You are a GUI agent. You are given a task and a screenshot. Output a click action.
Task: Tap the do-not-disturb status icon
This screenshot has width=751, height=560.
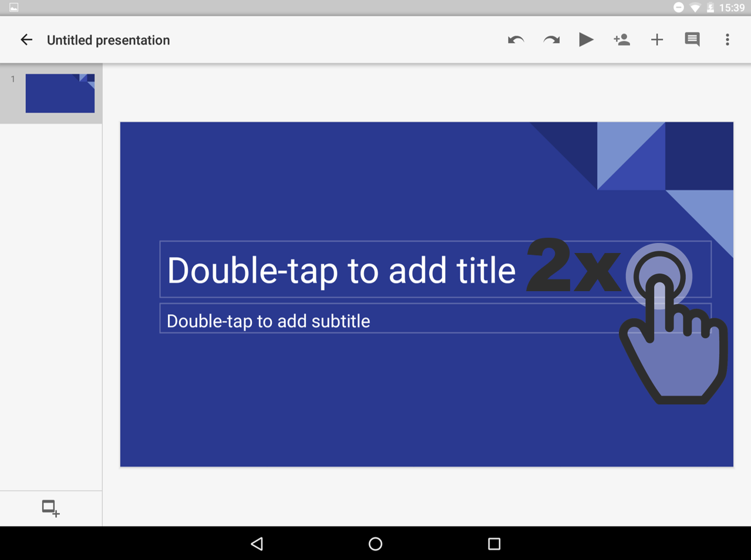(679, 8)
